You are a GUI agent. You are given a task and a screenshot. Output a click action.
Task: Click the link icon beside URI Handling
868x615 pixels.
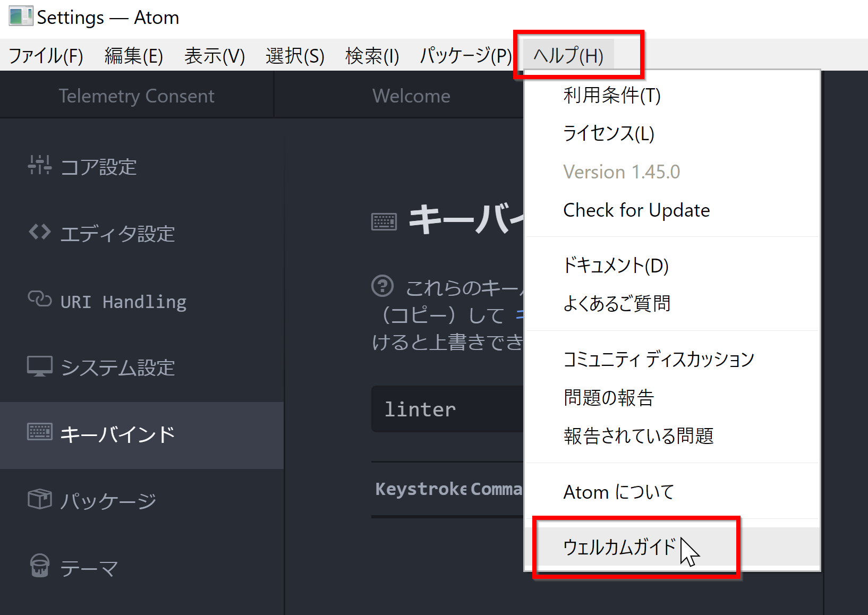point(40,299)
